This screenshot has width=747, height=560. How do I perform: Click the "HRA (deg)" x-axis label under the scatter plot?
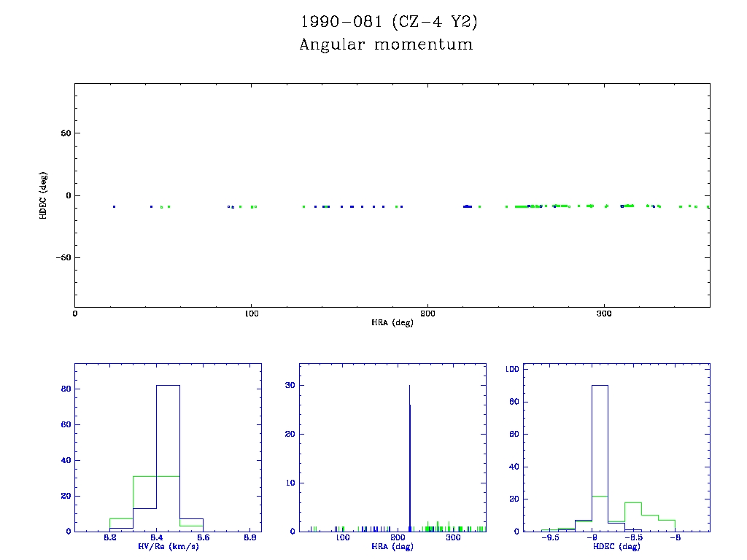click(392, 323)
